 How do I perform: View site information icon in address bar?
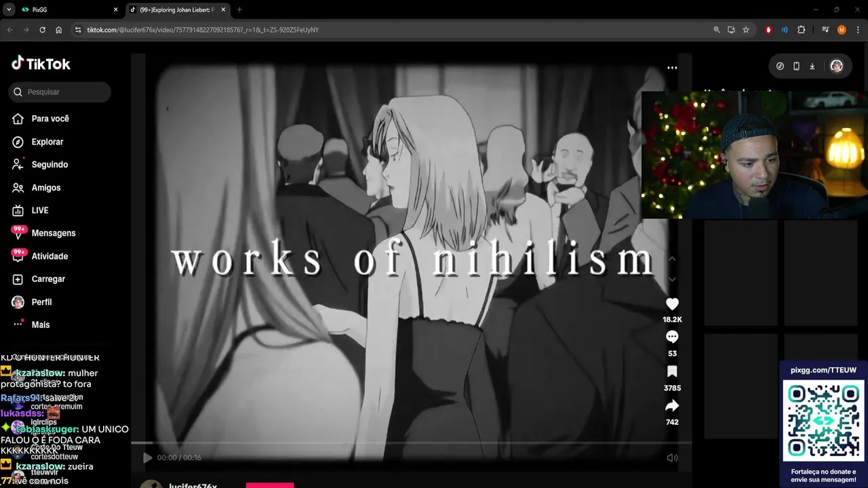pyautogui.click(x=78, y=30)
